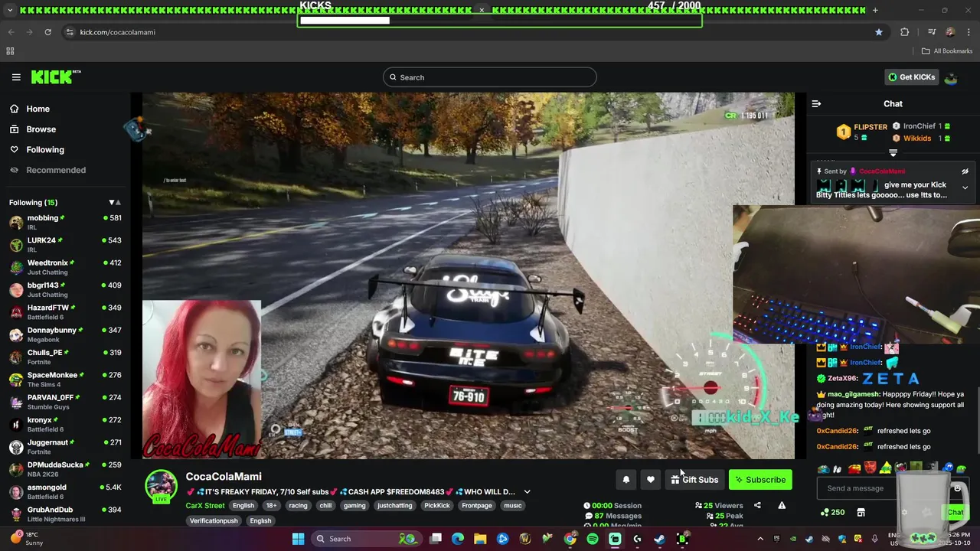Click microphone icon in system tray
This screenshot has height=551, width=980.
tap(874, 539)
